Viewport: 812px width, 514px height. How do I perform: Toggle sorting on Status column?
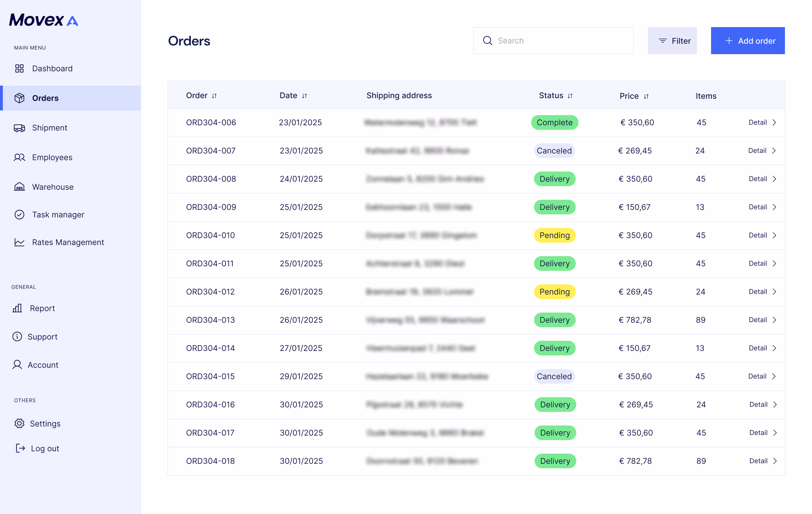[570, 96]
